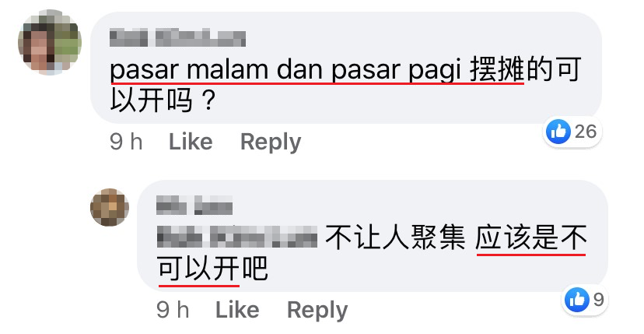Click the blurred mentioned name before 不让人聚集
Image resolution: width=644 pixels, height=334 pixels.
click(x=237, y=237)
